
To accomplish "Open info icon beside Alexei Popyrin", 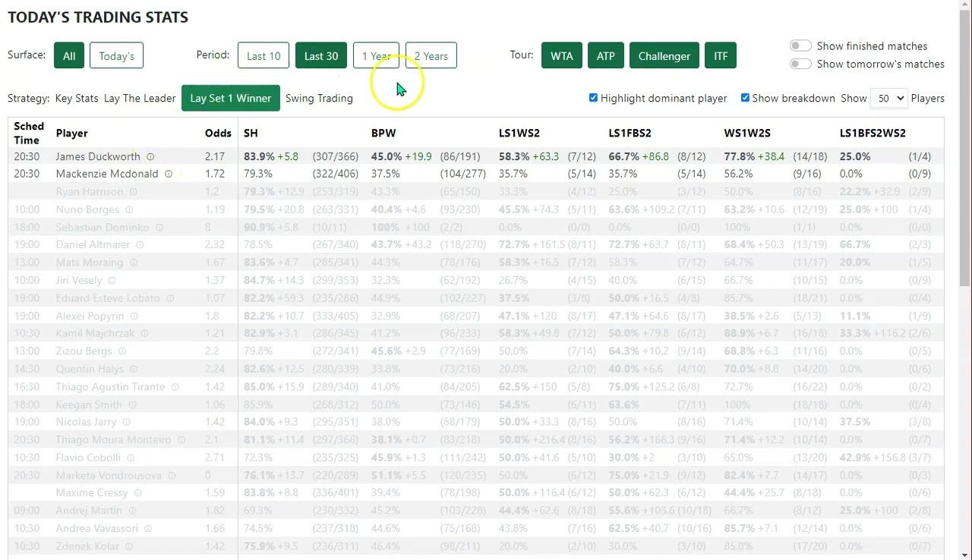I will (134, 316).
